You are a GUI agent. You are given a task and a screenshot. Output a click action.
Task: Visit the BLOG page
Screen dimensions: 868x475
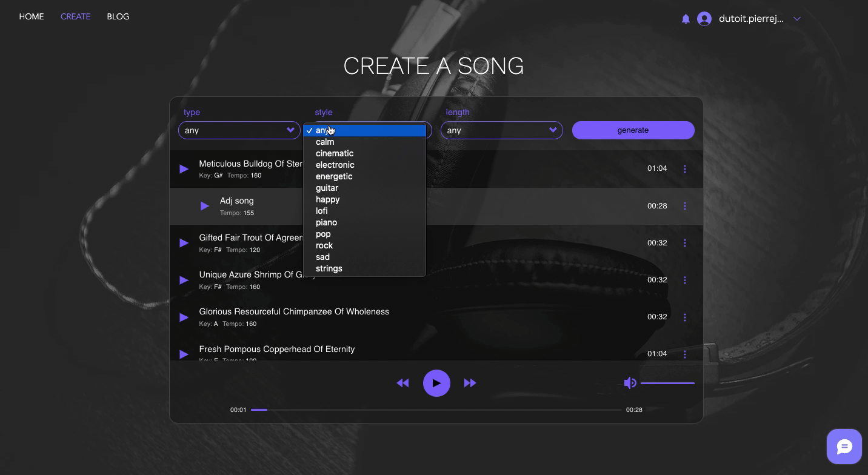[118, 16]
